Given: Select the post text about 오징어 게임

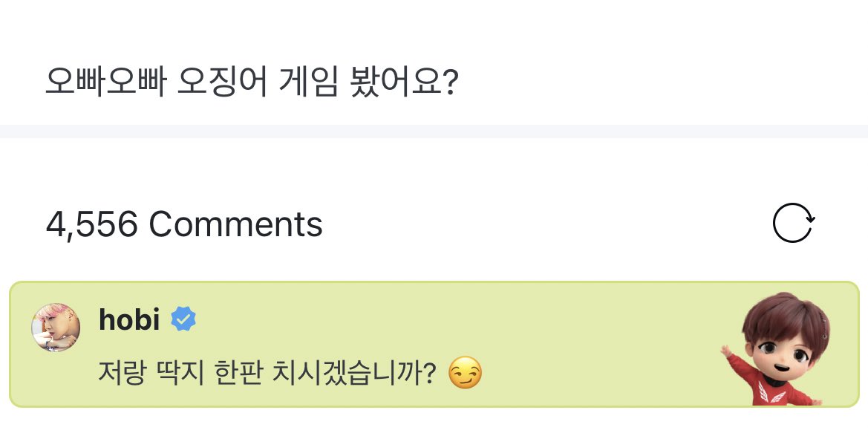Looking at the screenshot, I should coord(252,83).
